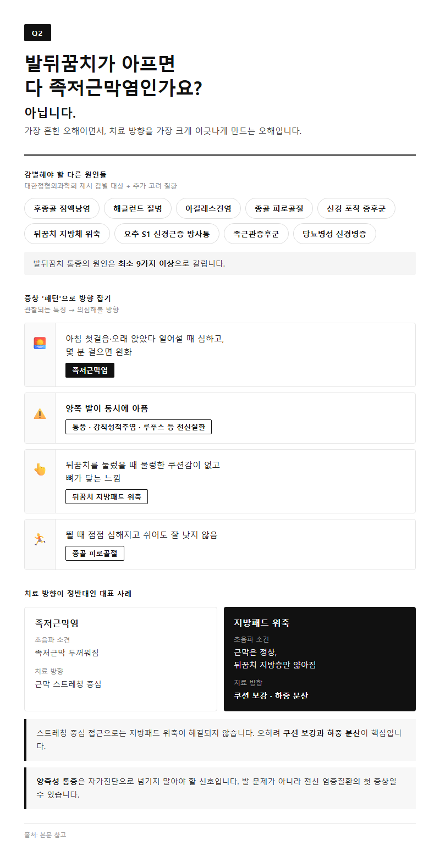440x868 pixels.
Task: Click the warning triangle icon
Action: point(40,413)
